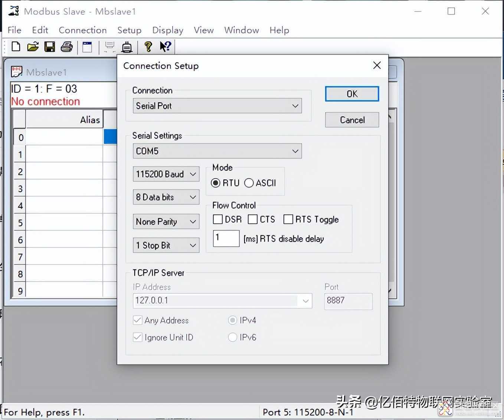Select row 5 header in Mbslave1 table
Screen dimensions: 504x420
click(20, 223)
